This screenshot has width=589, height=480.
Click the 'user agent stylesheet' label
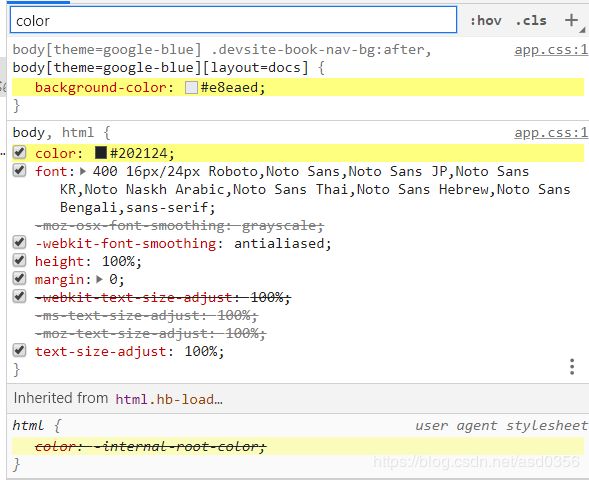[x=501, y=426]
